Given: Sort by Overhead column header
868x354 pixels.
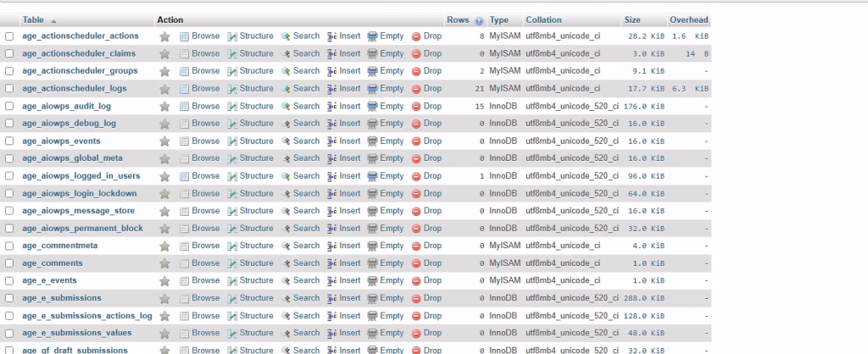Looking at the screenshot, I should 688,19.
